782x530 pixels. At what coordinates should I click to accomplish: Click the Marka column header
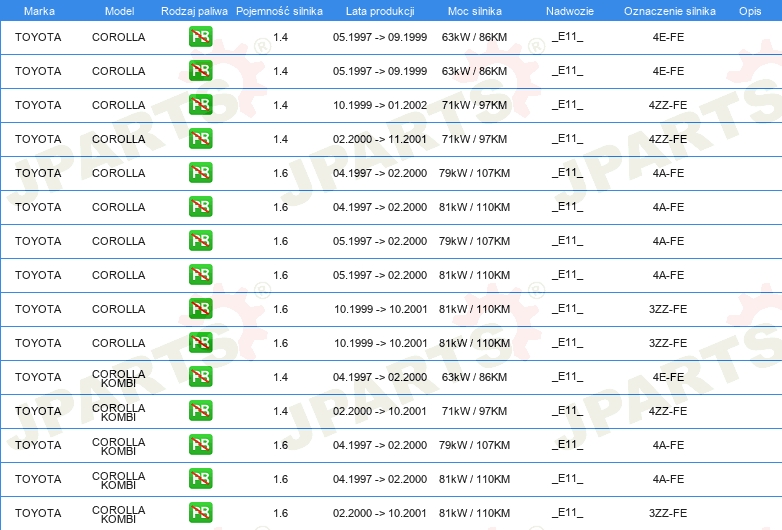click(x=39, y=10)
